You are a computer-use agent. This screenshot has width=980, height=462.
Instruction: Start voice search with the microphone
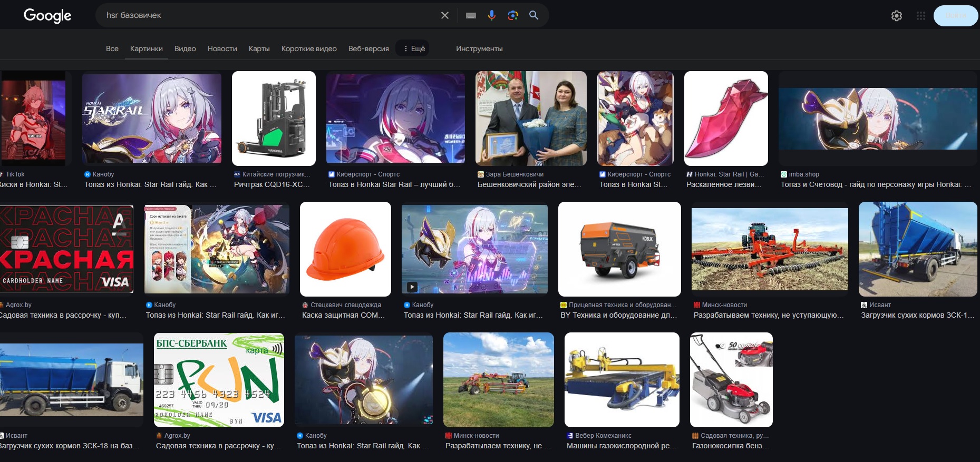[x=492, y=15]
